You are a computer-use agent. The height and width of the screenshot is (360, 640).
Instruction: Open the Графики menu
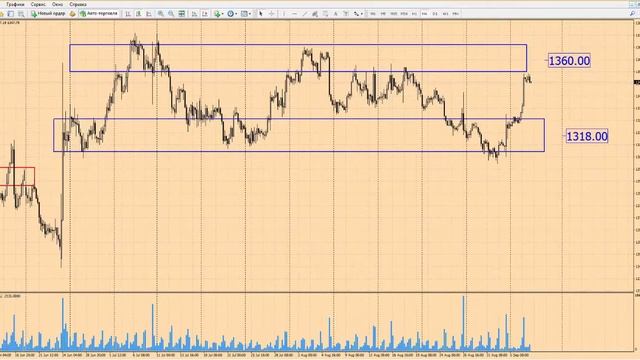pyautogui.click(x=15, y=4)
